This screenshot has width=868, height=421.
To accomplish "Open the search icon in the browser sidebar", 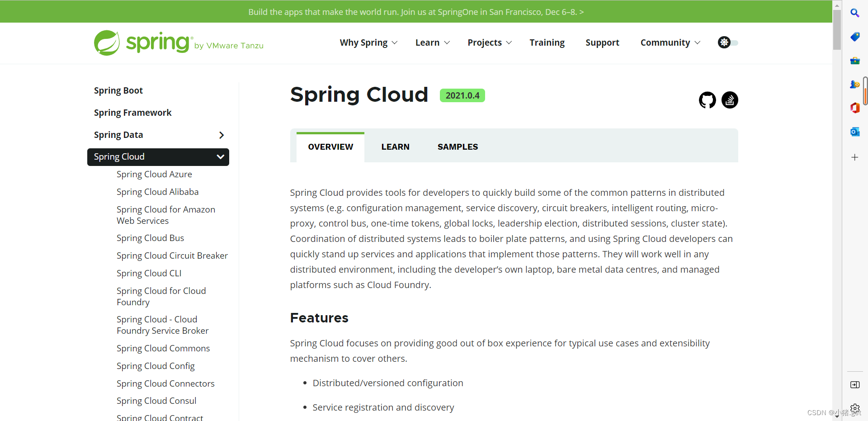I will pos(855,13).
